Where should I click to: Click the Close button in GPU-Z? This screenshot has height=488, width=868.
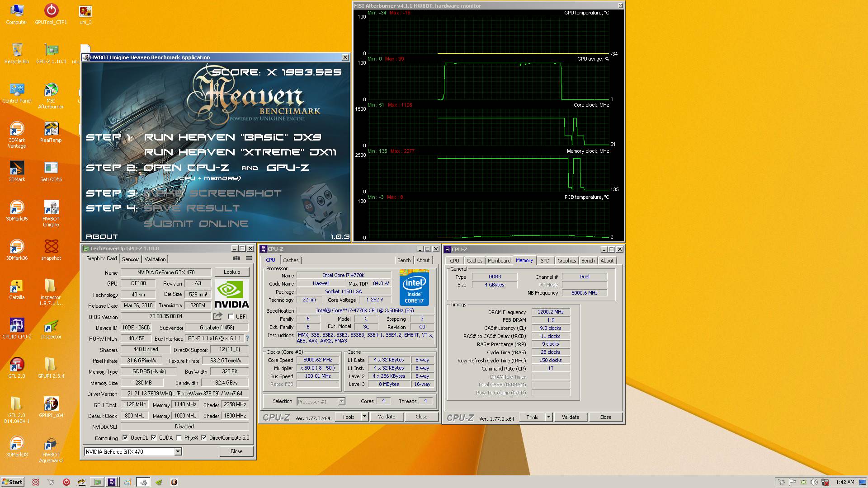click(236, 451)
